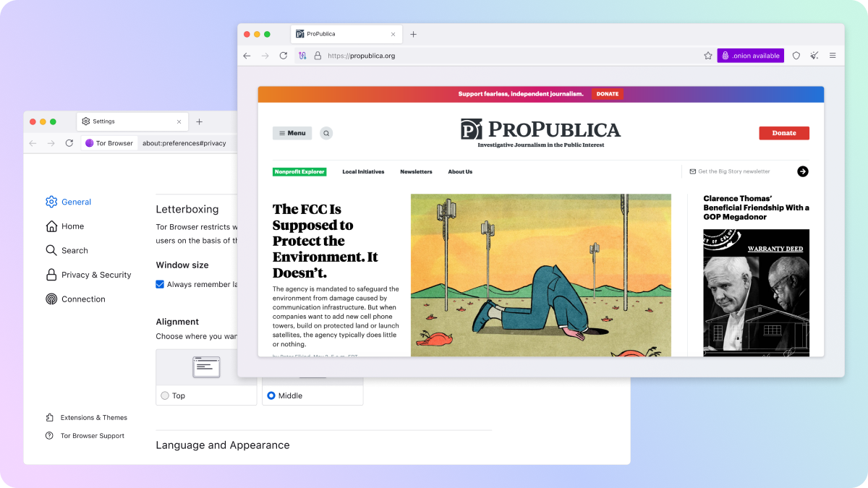Open the hamburger application menu

[x=833, y=56]
